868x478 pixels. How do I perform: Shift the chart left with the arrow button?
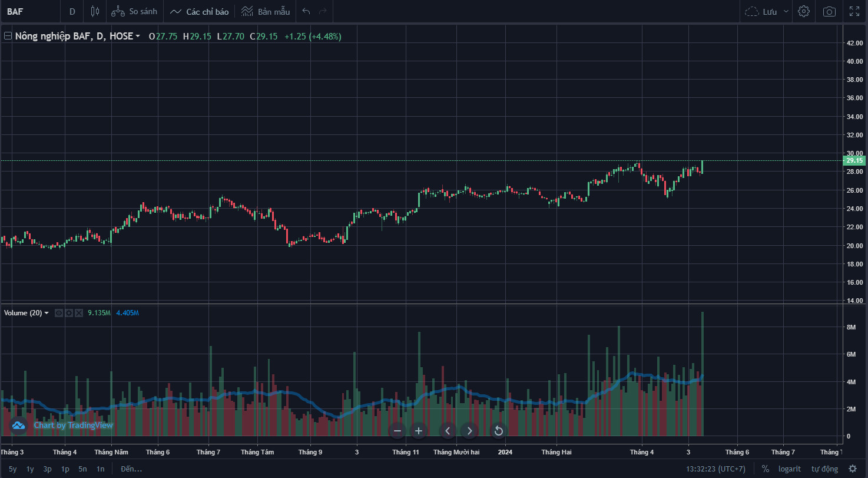[x=448, y=431]
